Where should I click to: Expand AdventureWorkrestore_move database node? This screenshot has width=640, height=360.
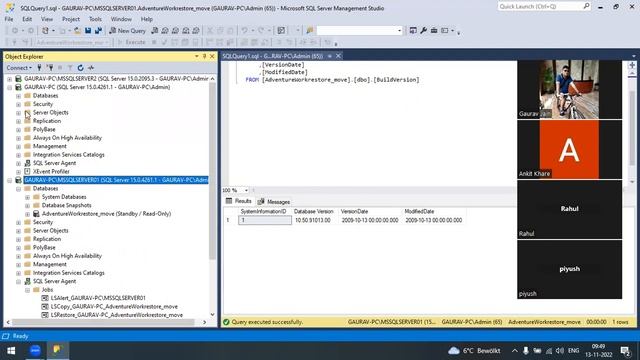27,214
